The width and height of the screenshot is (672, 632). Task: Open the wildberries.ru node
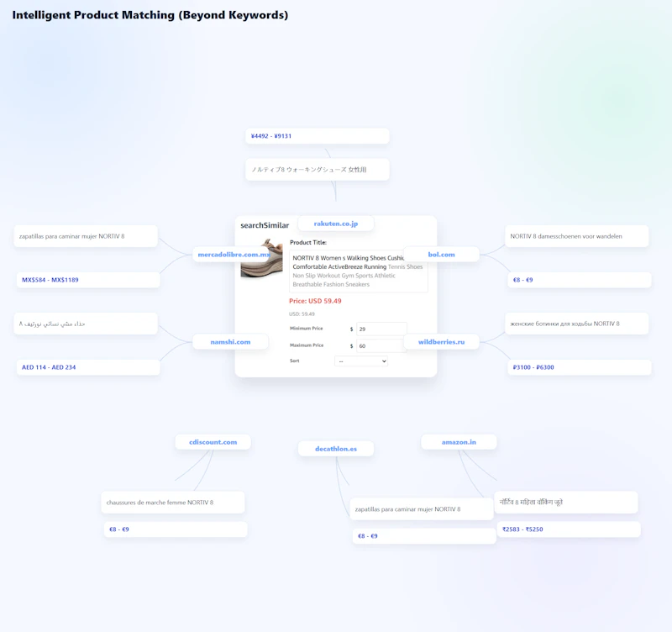coord(442,342)
